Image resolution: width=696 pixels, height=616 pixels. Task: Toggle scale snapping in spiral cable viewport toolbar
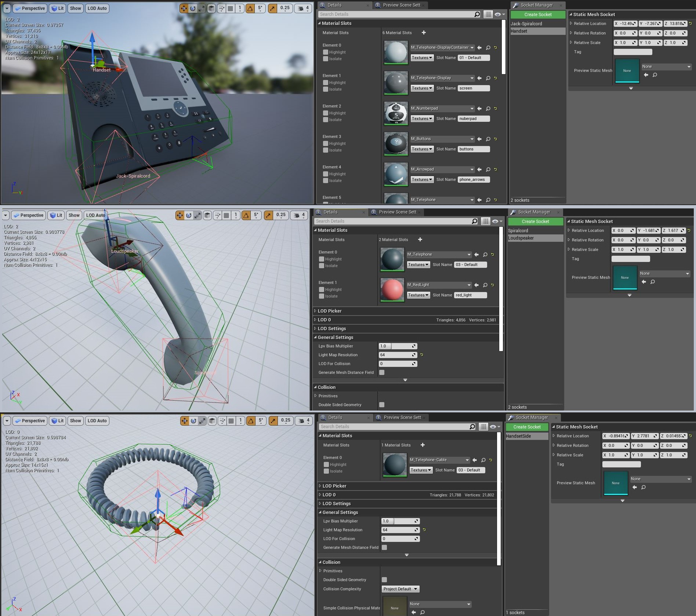(273, 421)
